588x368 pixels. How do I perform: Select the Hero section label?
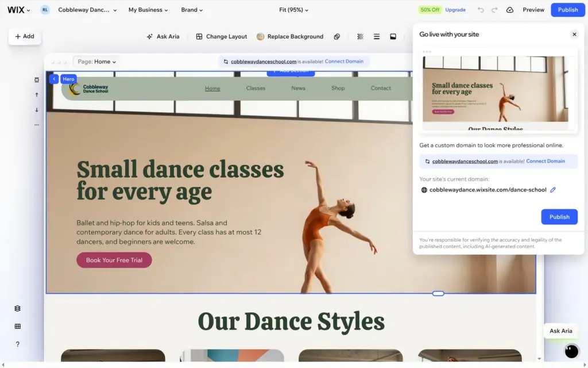[x=68, y=79]
